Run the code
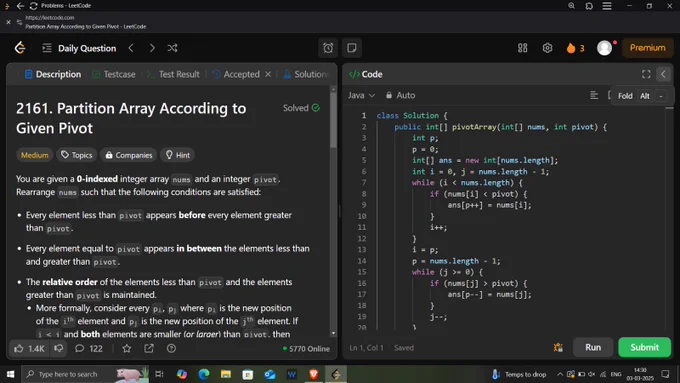Image resolution: width=680 pixels, height=383 pixels. (593, 347)
